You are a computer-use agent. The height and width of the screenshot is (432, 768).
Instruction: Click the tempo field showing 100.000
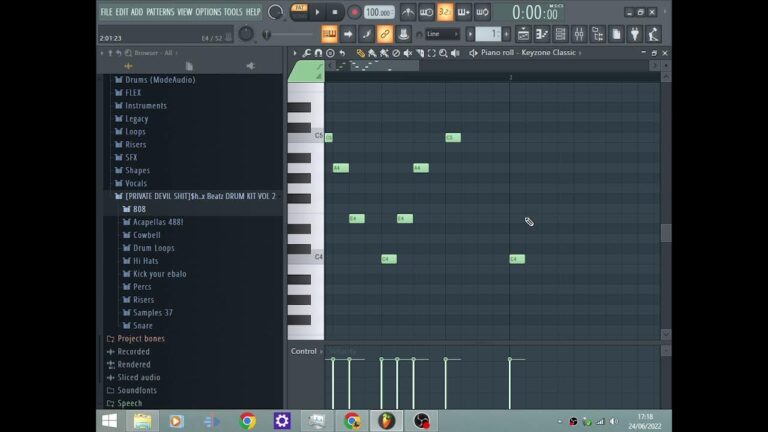(378, 12)
